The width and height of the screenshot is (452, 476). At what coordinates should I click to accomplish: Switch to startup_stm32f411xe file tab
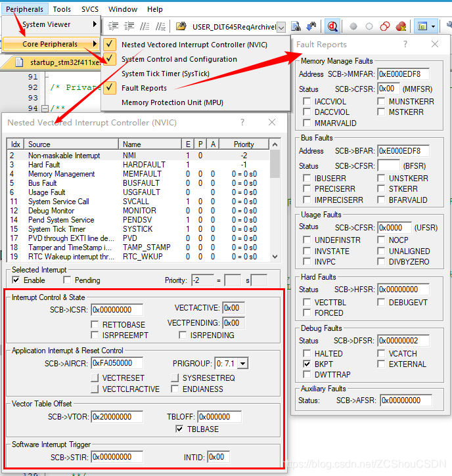[x=58, y=62]
